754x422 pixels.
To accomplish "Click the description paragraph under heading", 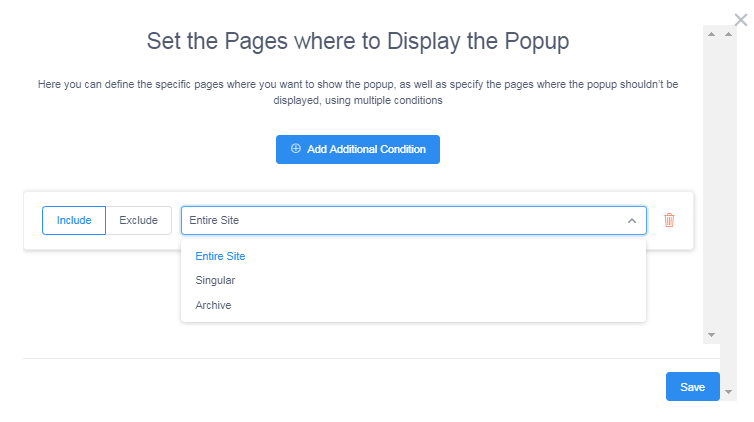I will point(358,92).
